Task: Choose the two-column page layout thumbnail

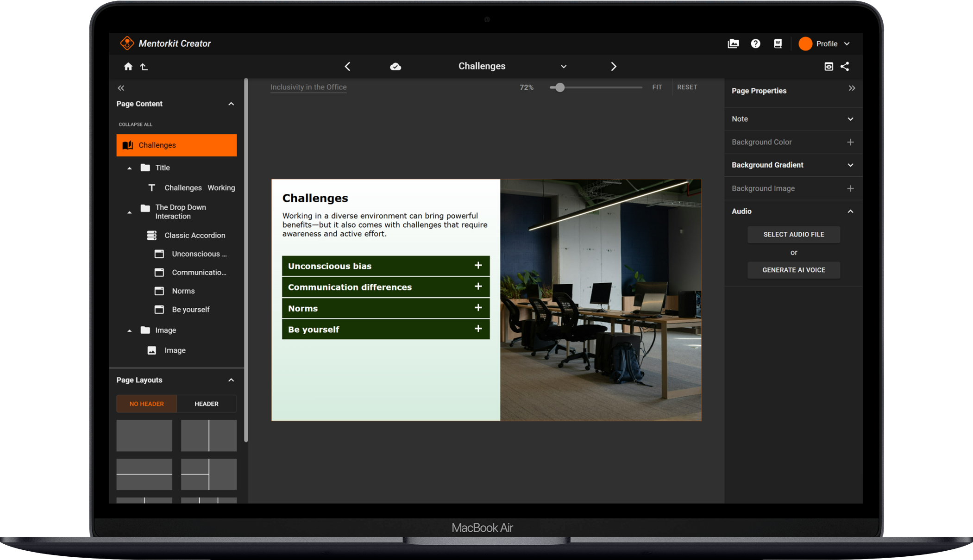Action: (x=208, y=436)
